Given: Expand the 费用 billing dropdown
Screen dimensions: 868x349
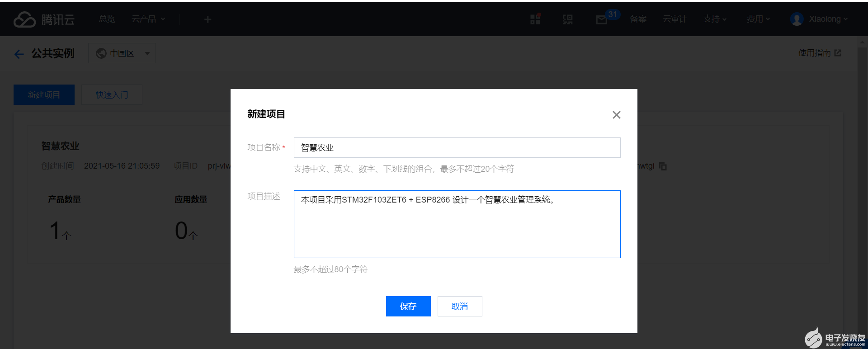Looking at the screenshot, I should point(758,19).
